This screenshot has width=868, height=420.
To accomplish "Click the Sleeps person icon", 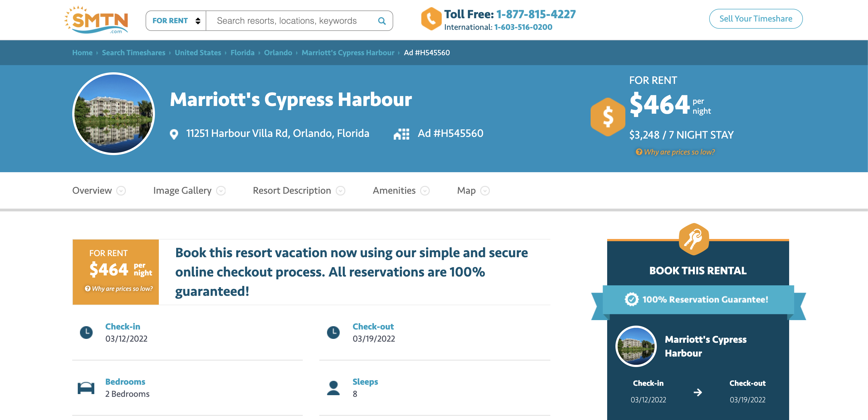I will (x=333, y=388).
